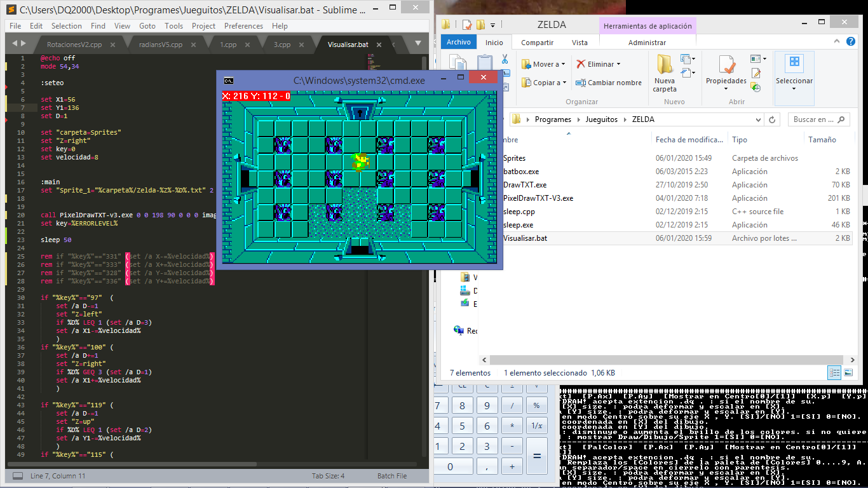Open the Copiar a dropdown
Image resolution: width=868 pixels, height=488 pixels.
[x=544, y=83]
